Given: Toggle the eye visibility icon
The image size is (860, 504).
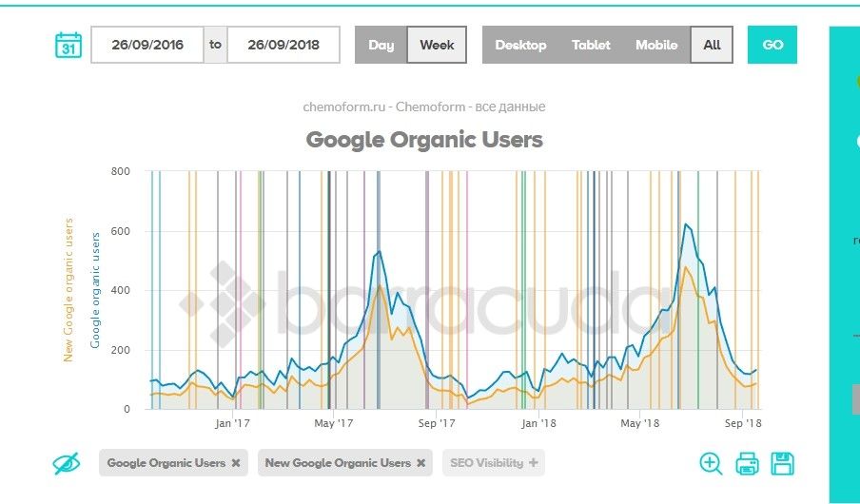Looking at the screenshot, I should (x=66, y=463).
